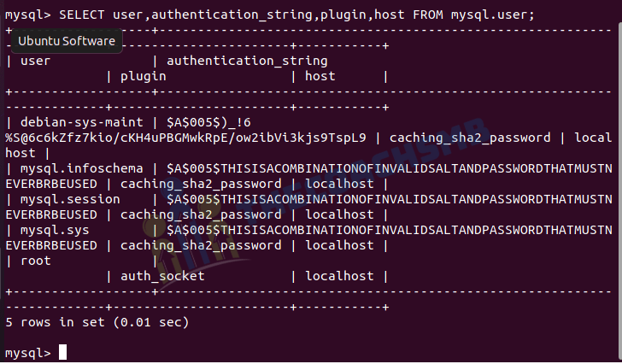Click localhost value in mysql.session row
The image size is (622, 364).
click(x=339, y=214)
